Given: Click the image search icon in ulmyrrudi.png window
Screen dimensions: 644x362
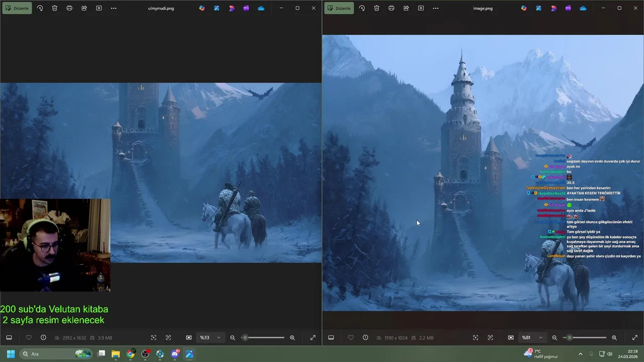Looking at the screenshot, I should (153, 337).
